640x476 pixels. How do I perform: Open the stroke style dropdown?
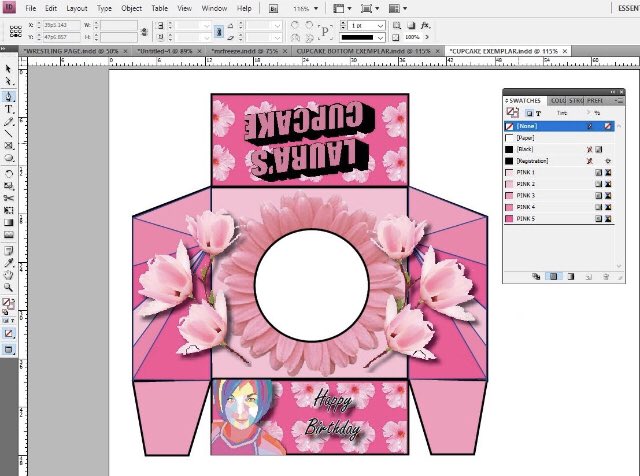click(380, 38)
